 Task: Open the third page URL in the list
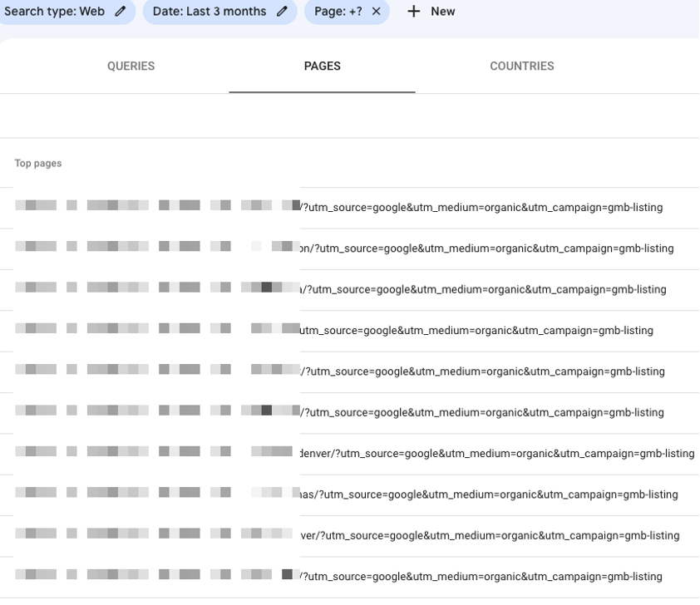482,289
